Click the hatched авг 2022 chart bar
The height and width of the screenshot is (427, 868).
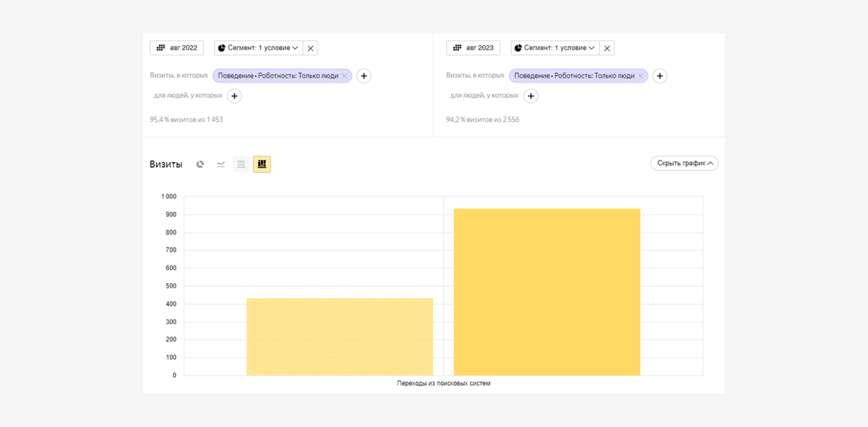coord(339,337)
